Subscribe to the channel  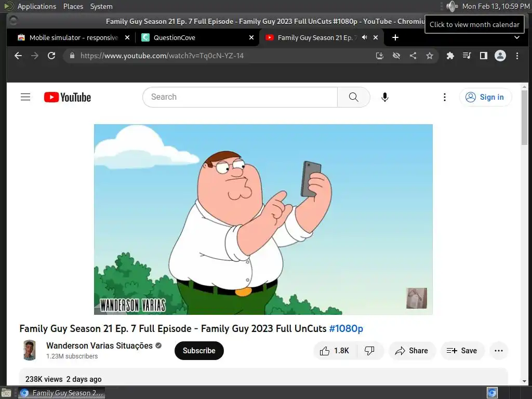199,351
